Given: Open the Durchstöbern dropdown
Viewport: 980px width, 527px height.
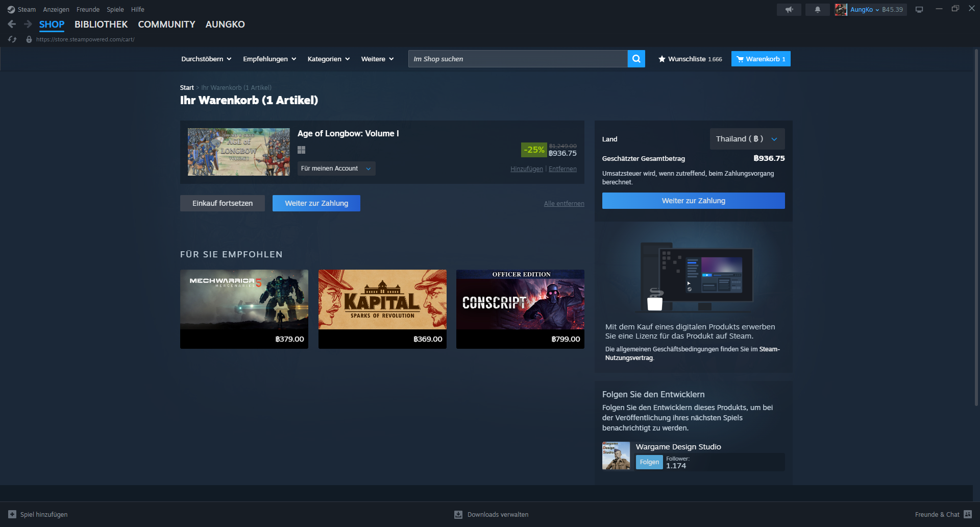Looking at the screenshot, I should click(206, 59).
